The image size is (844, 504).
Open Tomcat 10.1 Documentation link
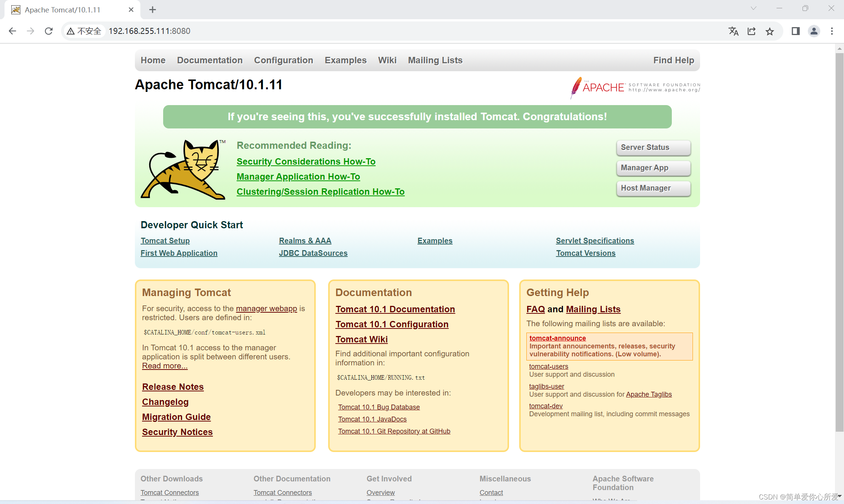(x=395, y=309)
